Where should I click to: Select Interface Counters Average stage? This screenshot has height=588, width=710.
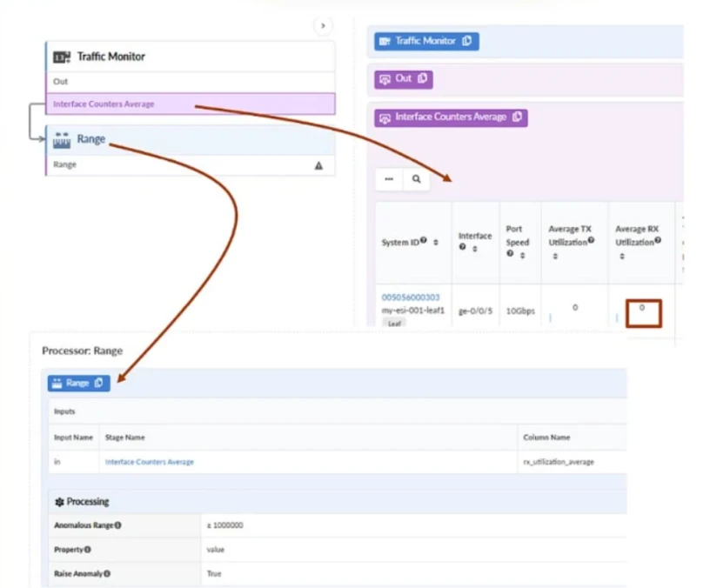click(x=190, y=104)
